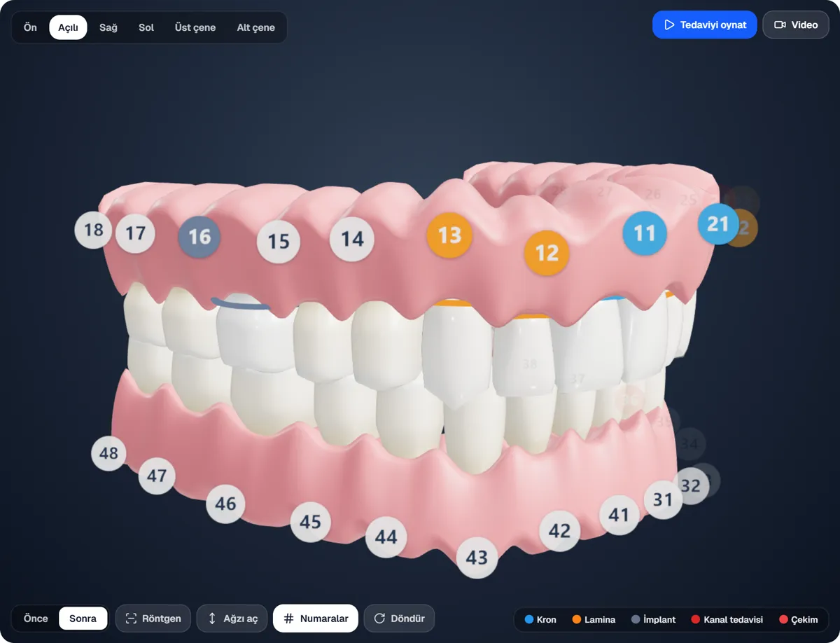The height and width of the screenshot is (643, 840).
Task: Click the gray İmplant legend dot
Action: 636,619
